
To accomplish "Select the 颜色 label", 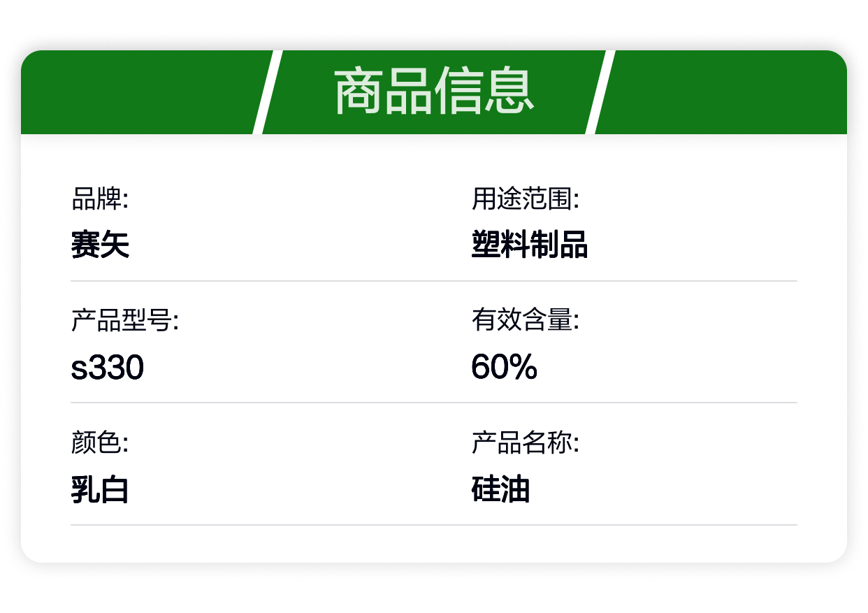I will pyautogui.click(x=100, y=443).
